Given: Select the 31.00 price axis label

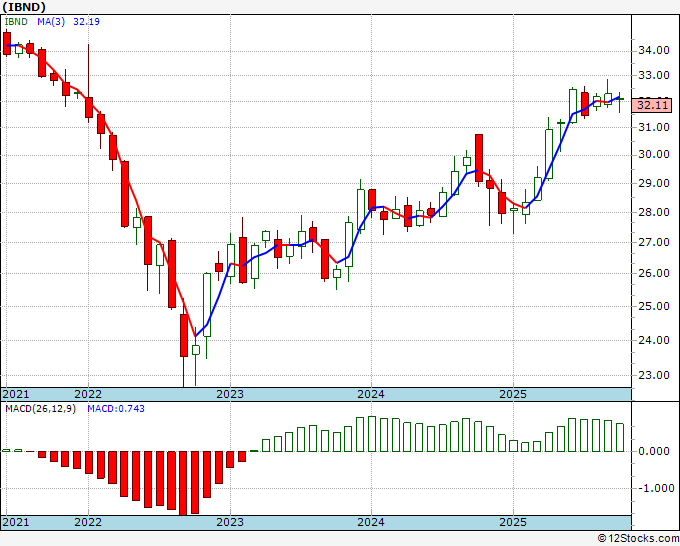Looking at the screenshot, I should pyautogui.click(x=654, y=127).
